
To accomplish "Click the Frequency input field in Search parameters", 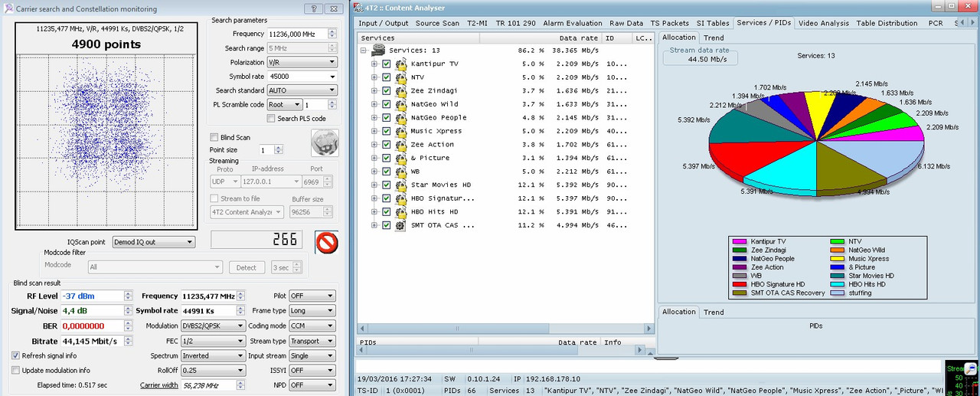I will tap(297, 34).
